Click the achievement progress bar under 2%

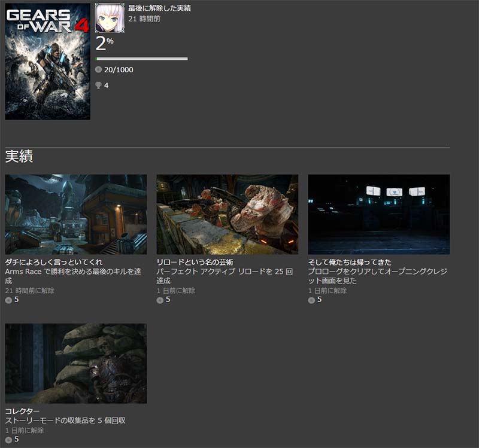[141, 59]
